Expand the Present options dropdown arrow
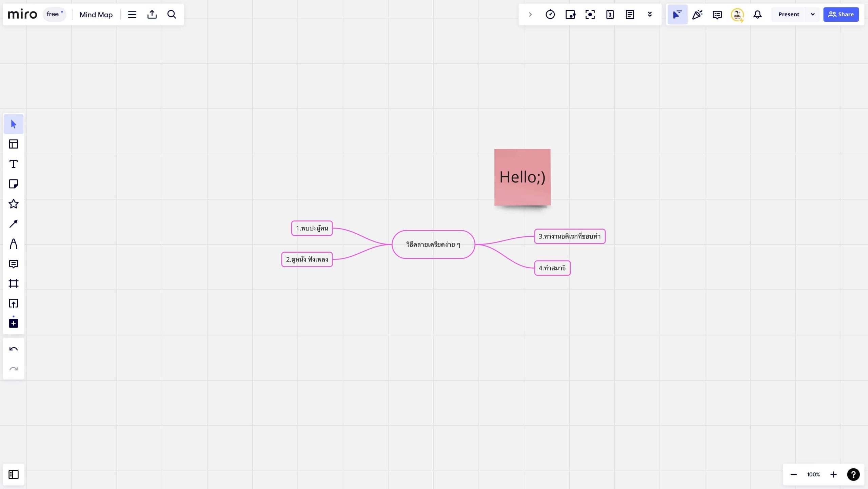 point(813,15)
